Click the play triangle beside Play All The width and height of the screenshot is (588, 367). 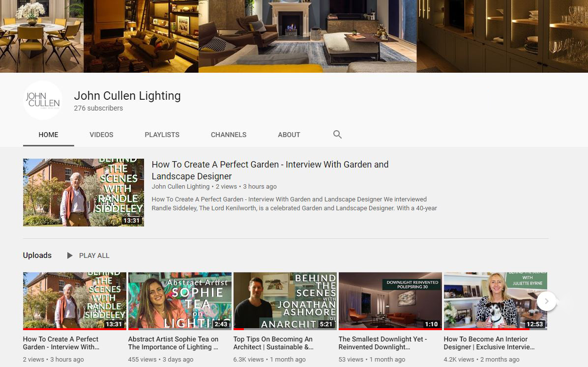(70, 255)
